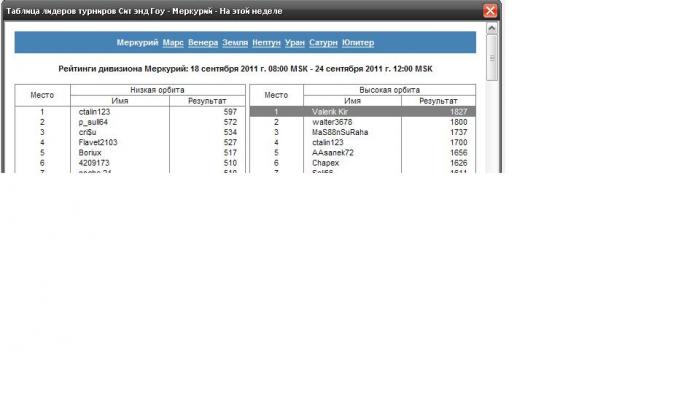Select player MaS88nSuRaha row

tap(362, 133)
